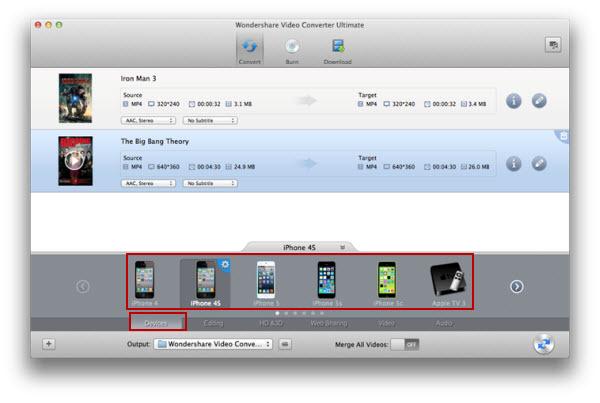Select the iPhone 4S preset
Viewport: 600px width, 403px height.
[x=205, y=283]
